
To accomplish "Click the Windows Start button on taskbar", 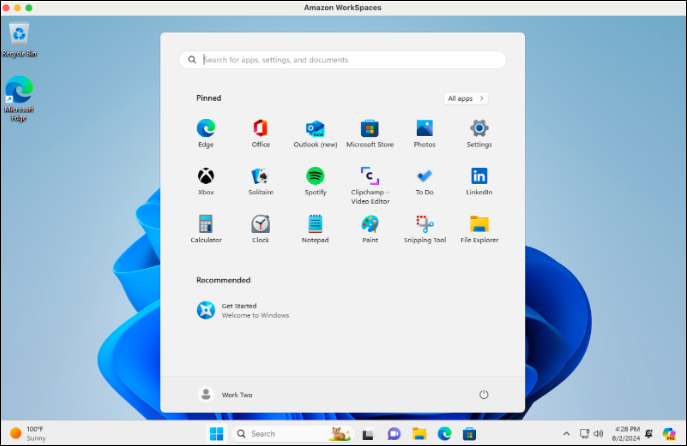I will [x=216, y=434].
